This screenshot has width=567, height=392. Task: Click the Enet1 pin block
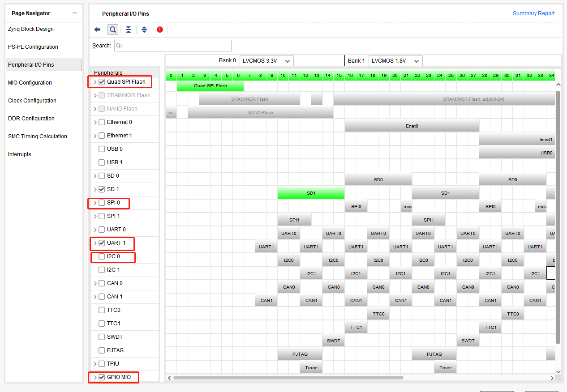click(517, 139)
